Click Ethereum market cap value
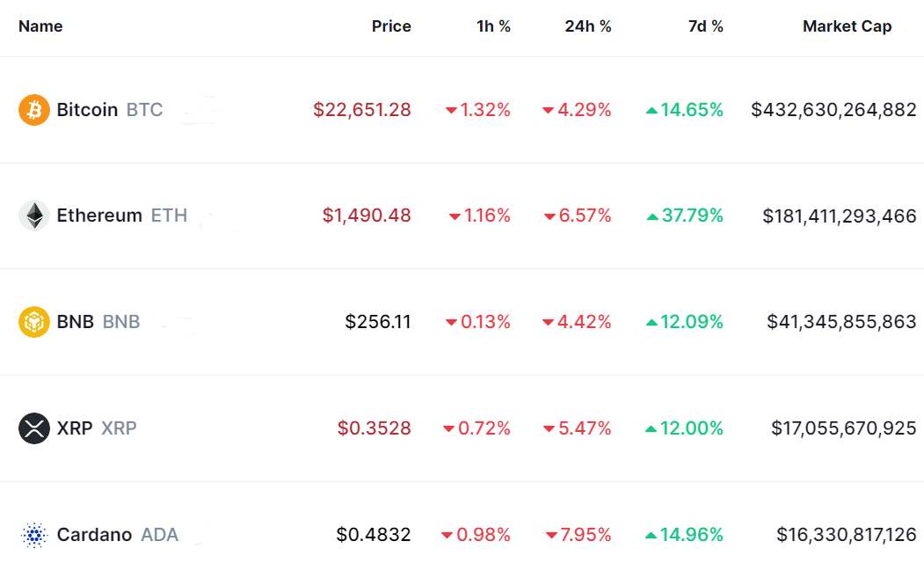 click(840, 216)
